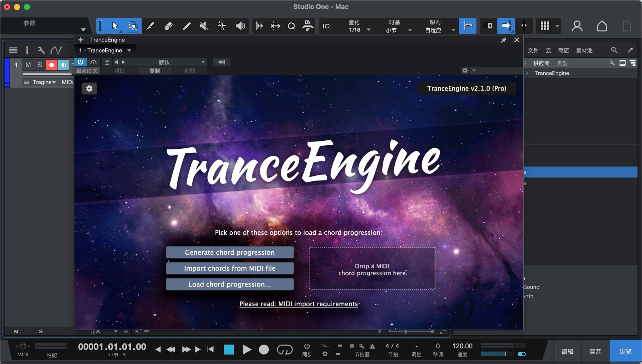Screen dimensions: 642x364
Task: Expand the TranceEngine vendor folder in browser
Action: 527,73
